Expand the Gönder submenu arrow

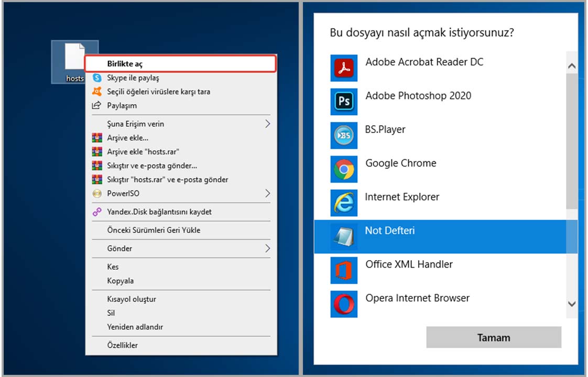point(267,248)
